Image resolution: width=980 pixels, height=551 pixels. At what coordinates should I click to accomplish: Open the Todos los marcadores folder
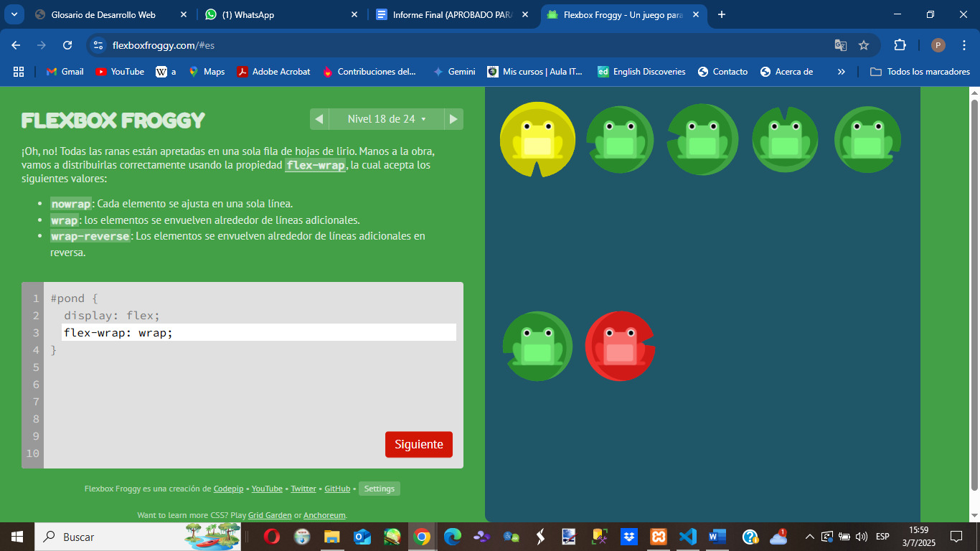tap(920, 72)
